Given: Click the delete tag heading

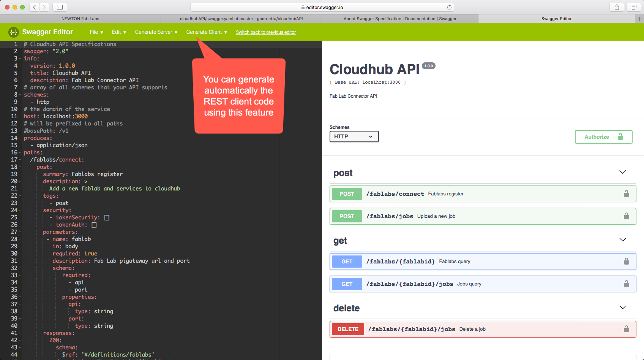Looking at the screenshot, I should [x=347, y=308].
